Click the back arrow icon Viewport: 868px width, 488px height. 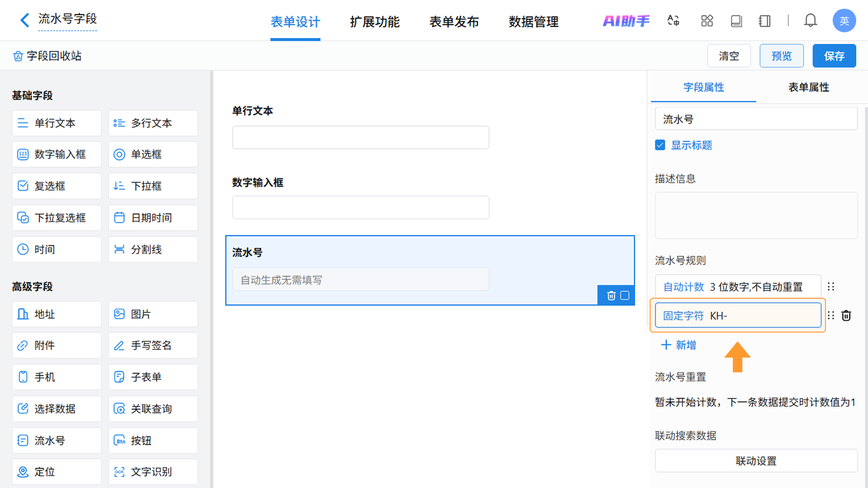pyautogui.click(x=24, y=20)
